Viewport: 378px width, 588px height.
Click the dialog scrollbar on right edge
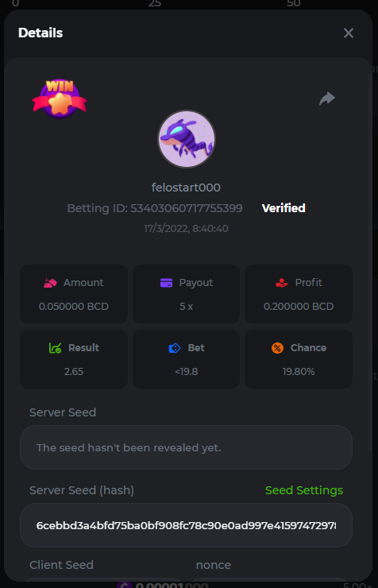pyautogui.click(x=371, y=261)
